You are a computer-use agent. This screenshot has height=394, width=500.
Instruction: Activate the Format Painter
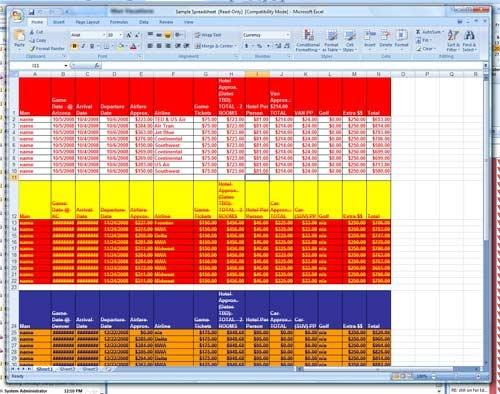coord(47,48)
